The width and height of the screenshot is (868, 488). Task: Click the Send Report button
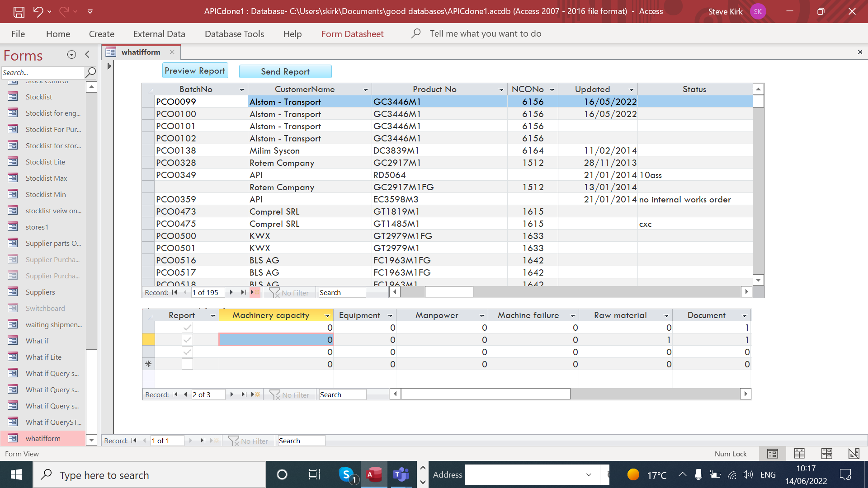285,71
